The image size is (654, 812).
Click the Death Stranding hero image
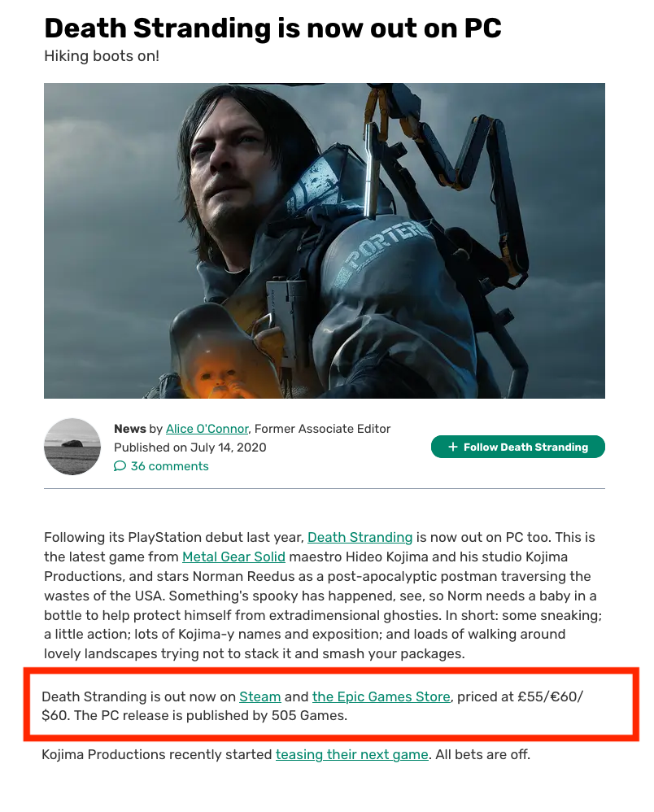324,241
